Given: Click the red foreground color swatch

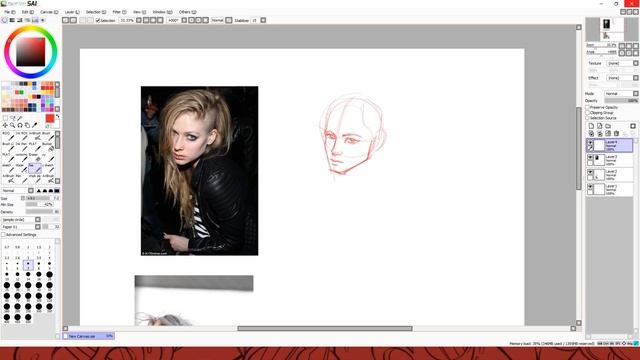Looking at the screenshot, I should tap(49, 118).
